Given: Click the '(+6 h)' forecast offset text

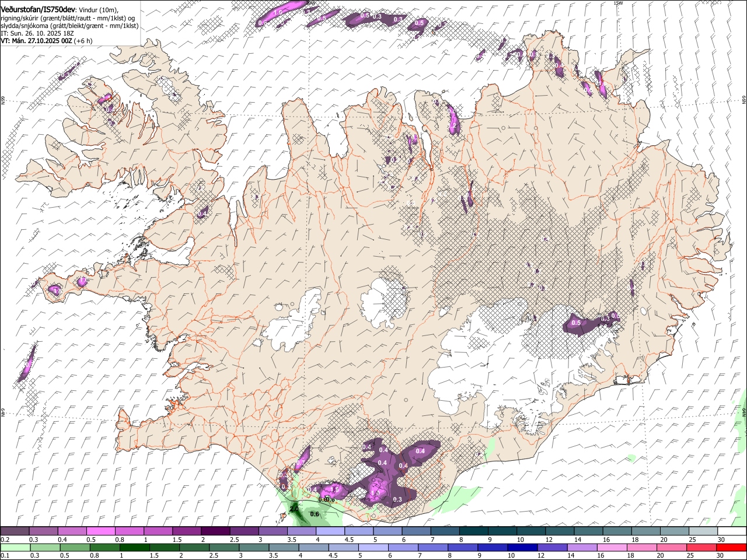Looking at the screenshot, I should tap(83, 41).
